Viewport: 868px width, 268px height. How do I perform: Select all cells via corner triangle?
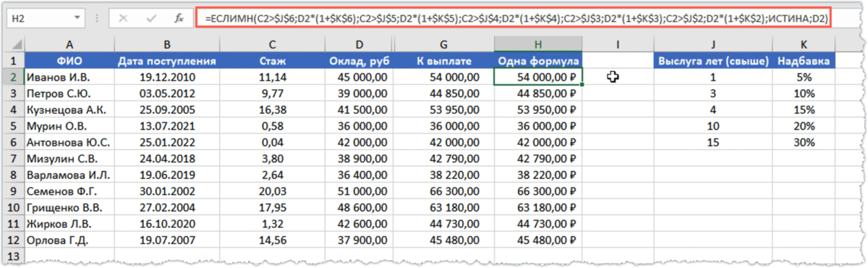click(14, 44)
